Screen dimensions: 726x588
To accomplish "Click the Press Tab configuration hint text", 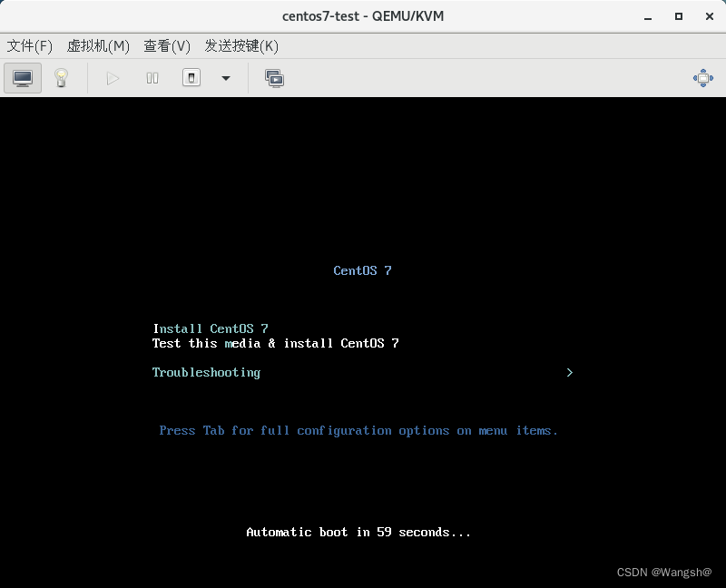I will pyautogui.click(x=358, y=431).
